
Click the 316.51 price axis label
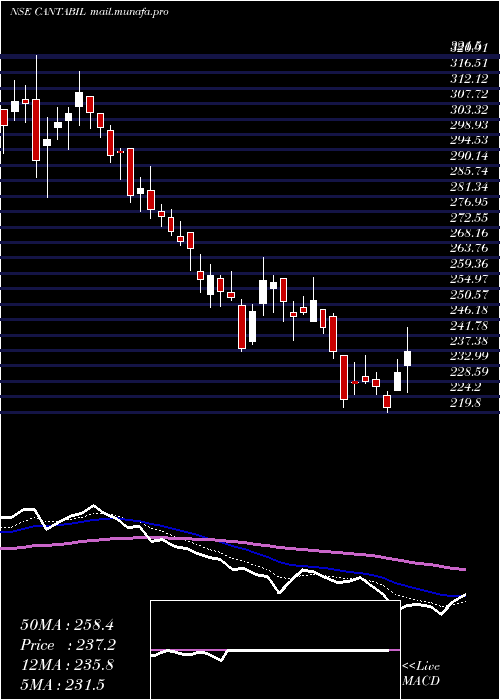coord(469,63)
